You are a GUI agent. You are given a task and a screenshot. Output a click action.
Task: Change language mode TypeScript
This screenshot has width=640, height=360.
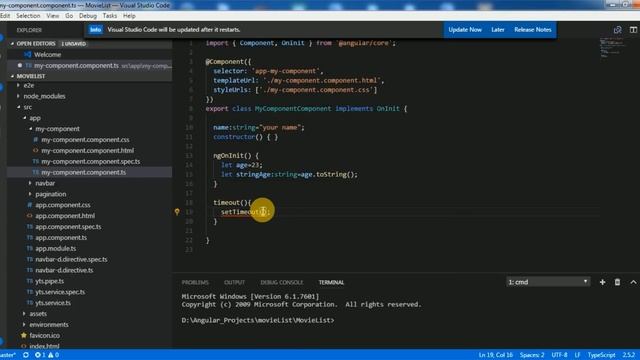coord(601,355)
